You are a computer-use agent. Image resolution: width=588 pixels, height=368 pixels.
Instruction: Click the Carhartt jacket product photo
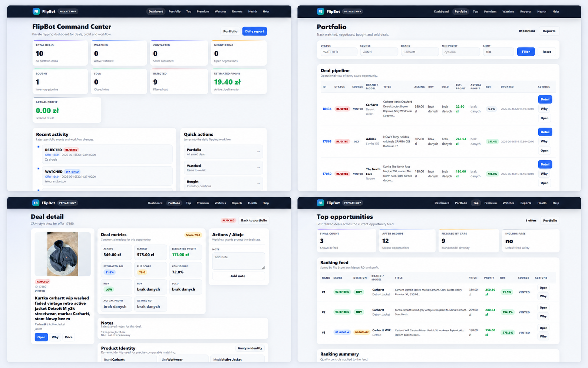click(x=63, y=254)
